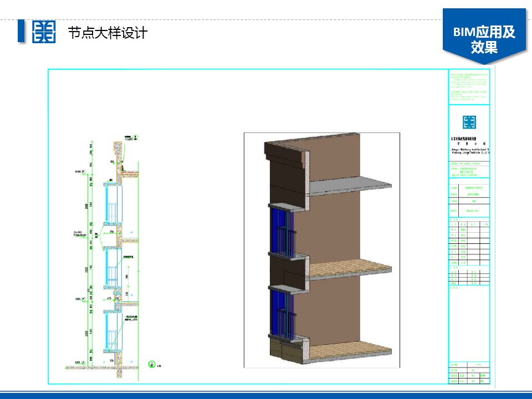Click the bottom wooden floor slab in 3D model

click(x=349, y=351)
